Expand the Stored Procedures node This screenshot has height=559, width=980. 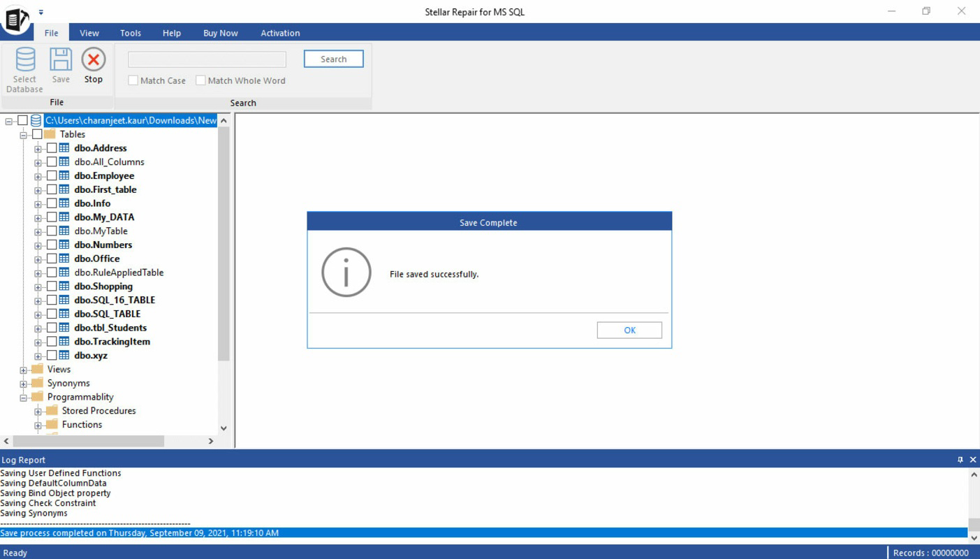point(38,410)
